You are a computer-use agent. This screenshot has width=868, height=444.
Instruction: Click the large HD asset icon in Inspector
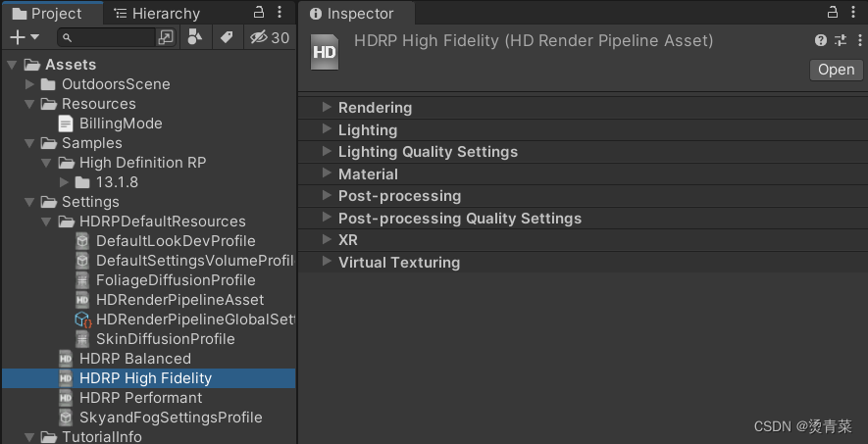[325, 53]
